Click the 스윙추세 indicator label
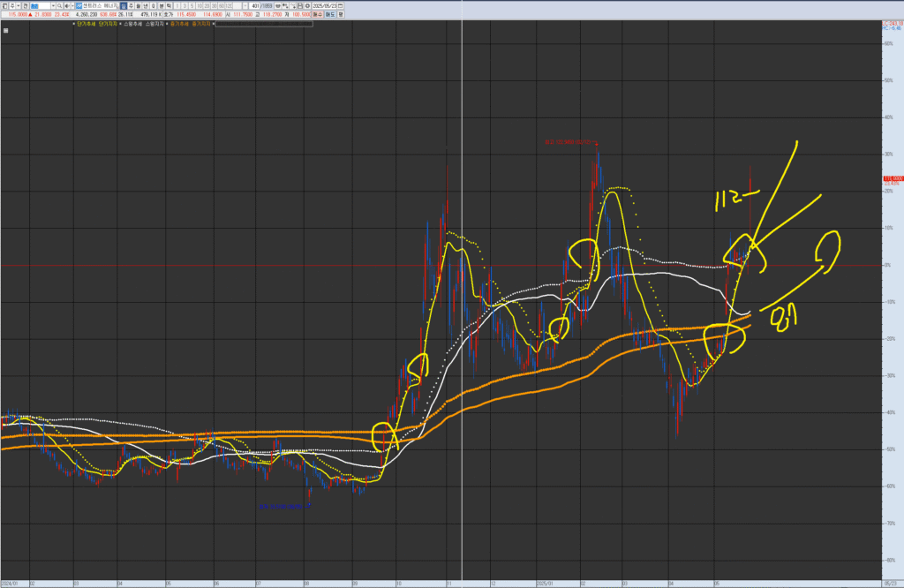Screen dimensions: 904x588 (x=132, y=24)
